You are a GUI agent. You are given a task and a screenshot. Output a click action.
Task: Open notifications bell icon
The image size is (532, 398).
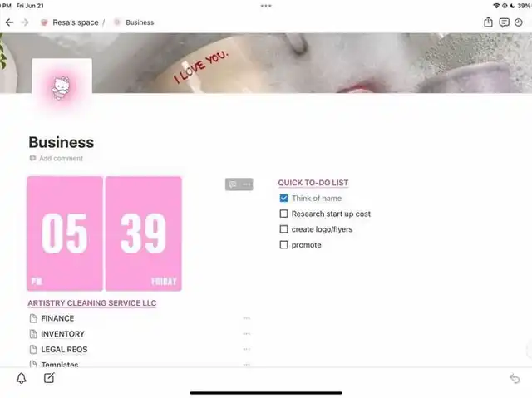click(22, 378)
